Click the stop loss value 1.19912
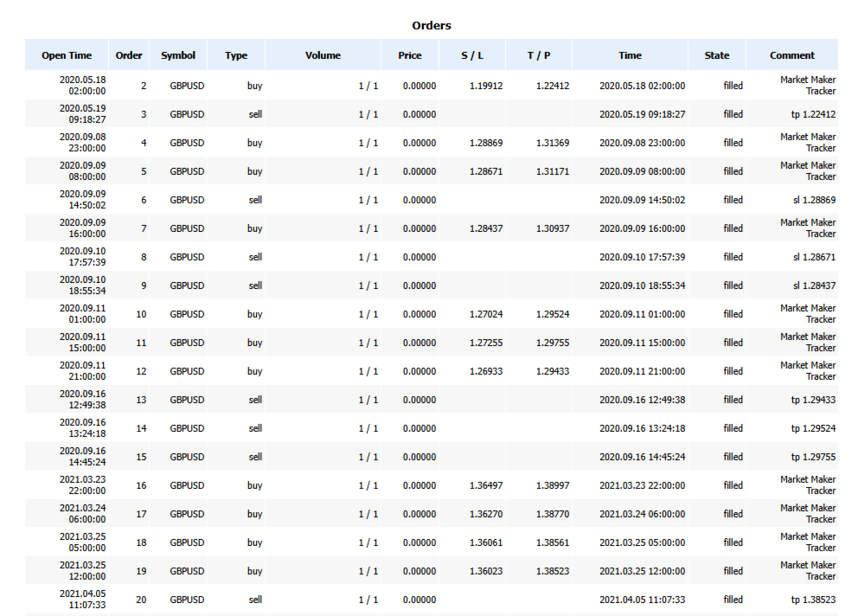858x616 pixels. pyautogui.click(x=486, y=86)
